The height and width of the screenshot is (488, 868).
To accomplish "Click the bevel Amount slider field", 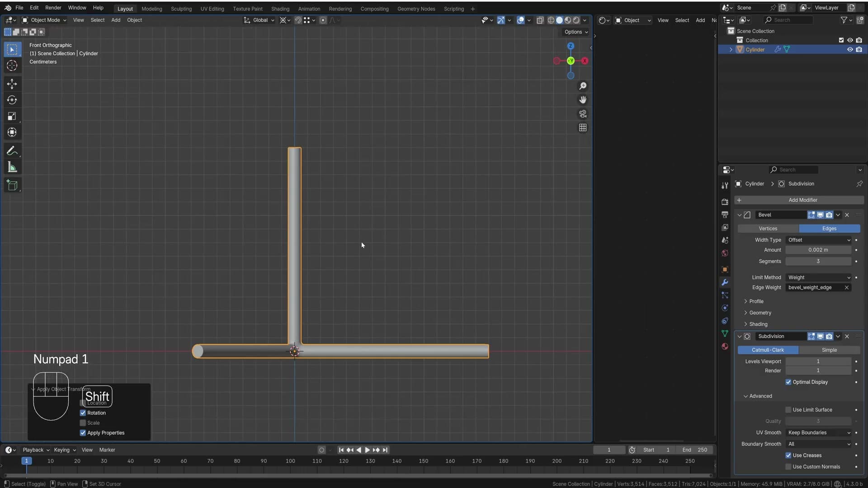I will pyautogui.click(x=818, y=250).
